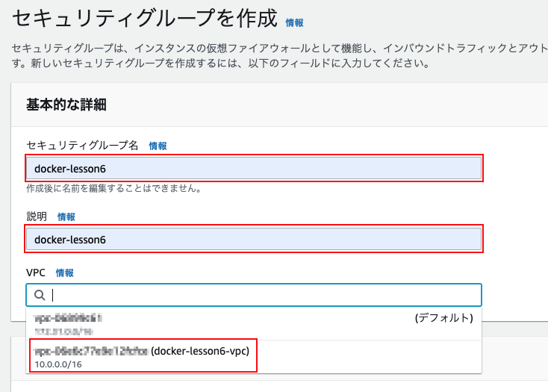Viewport: 548px width, 392px height.
Task: Click the (デフォルト) tag in the VPC list
Action: [444, 318]
